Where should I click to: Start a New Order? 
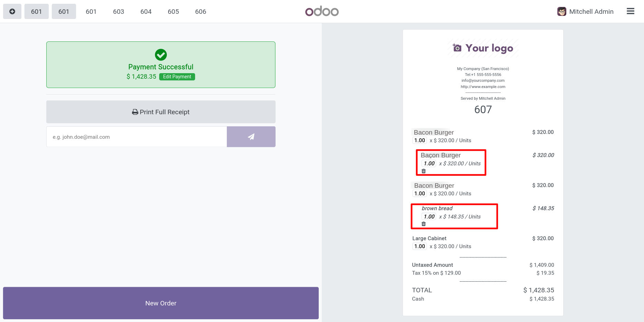(161, 303)
